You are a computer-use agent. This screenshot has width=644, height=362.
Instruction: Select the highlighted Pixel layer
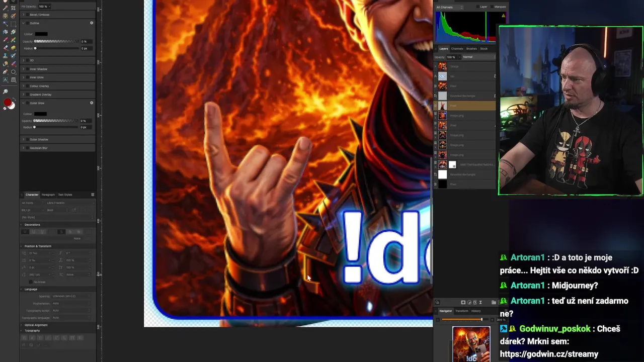click(465, 106)
